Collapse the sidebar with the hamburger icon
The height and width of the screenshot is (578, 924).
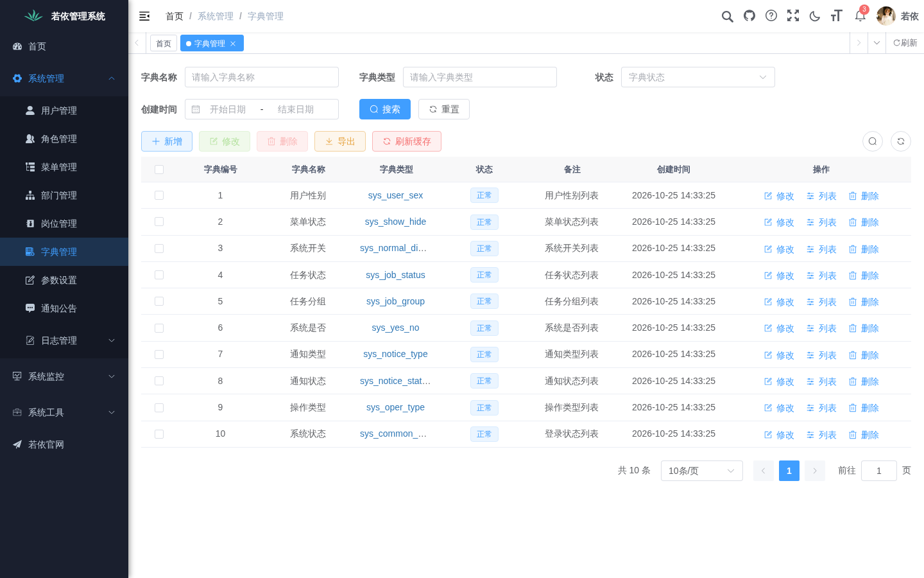tap(144, 16)
